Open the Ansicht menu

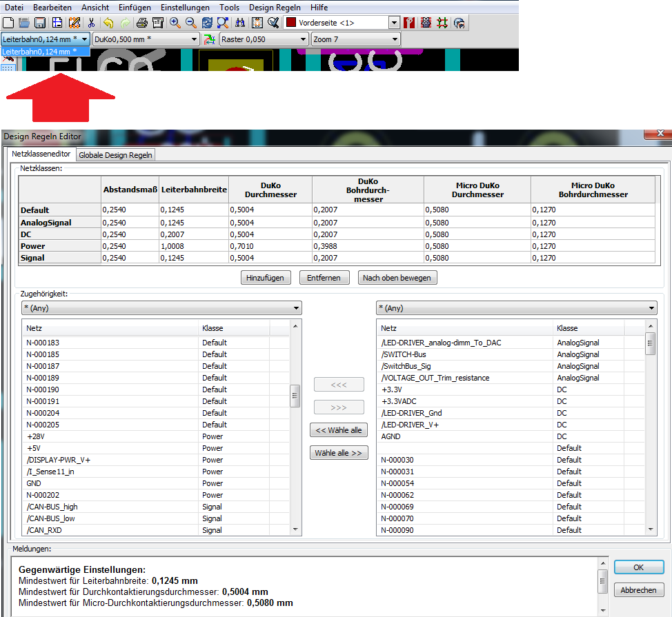coord(95,8)
